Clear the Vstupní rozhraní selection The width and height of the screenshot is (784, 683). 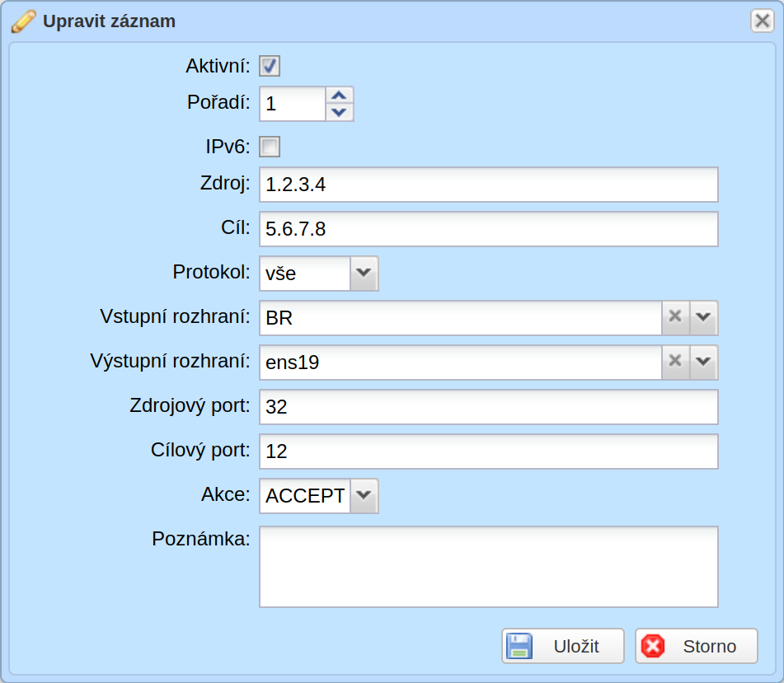[675, 318]
